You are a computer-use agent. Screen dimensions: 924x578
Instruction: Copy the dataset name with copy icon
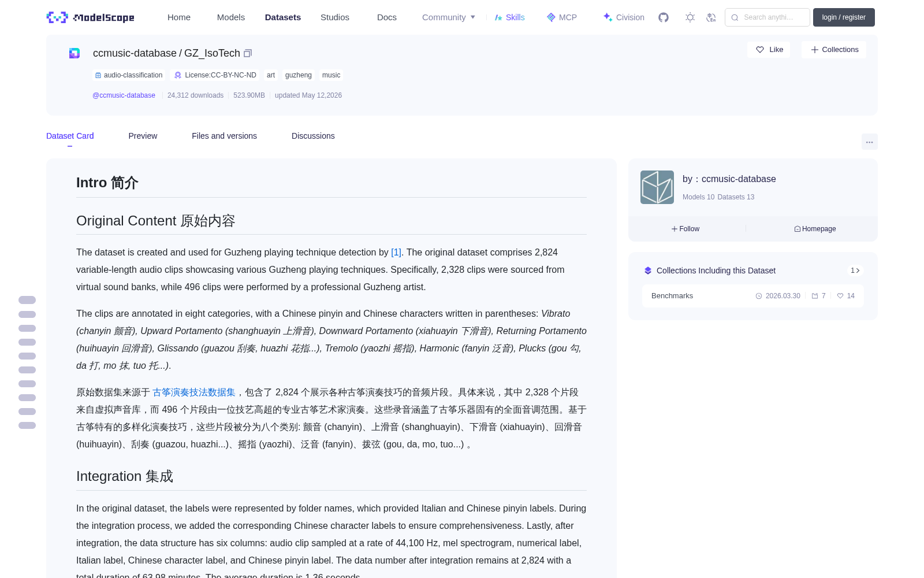pos(248,53)
